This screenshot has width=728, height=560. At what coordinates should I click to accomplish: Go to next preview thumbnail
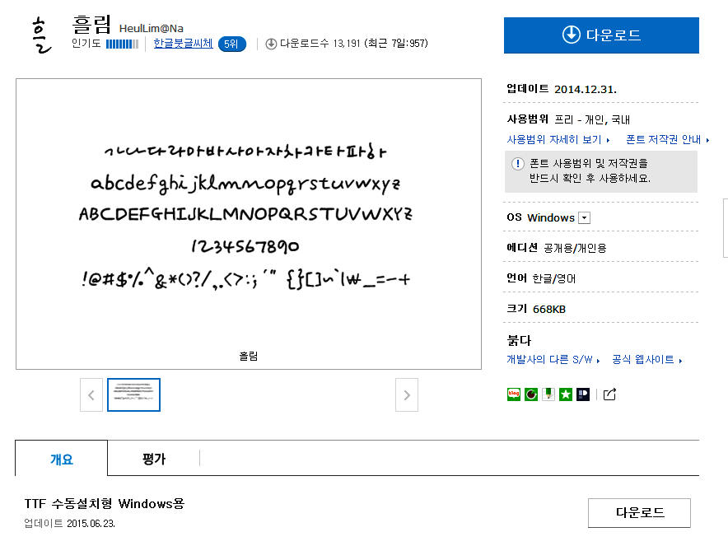[x=407, y=394]
